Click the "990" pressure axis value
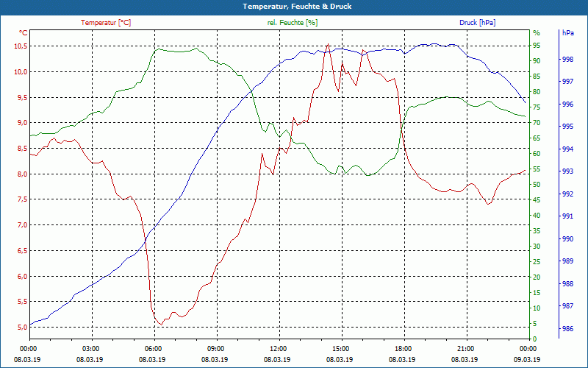Image resolution: width=588 pixels, height=368 pixels. pyautogui.click(x=568, y=238)
